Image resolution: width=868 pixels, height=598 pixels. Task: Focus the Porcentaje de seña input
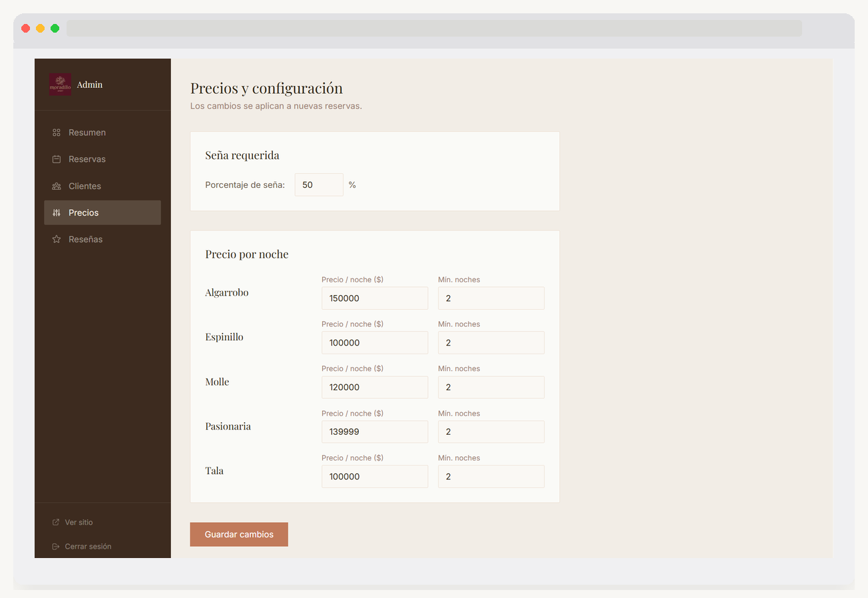point(319,184)
